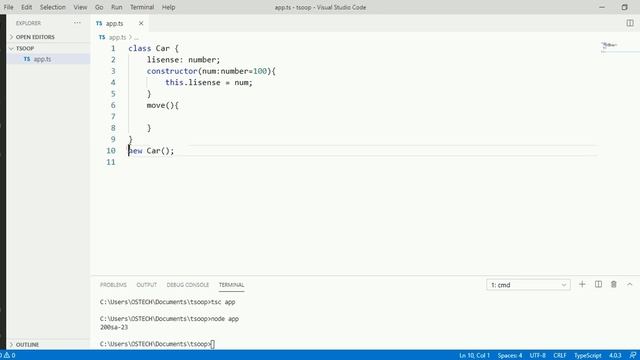
Task: Restore down the VS Code window
Action: [x=624, y=7]
